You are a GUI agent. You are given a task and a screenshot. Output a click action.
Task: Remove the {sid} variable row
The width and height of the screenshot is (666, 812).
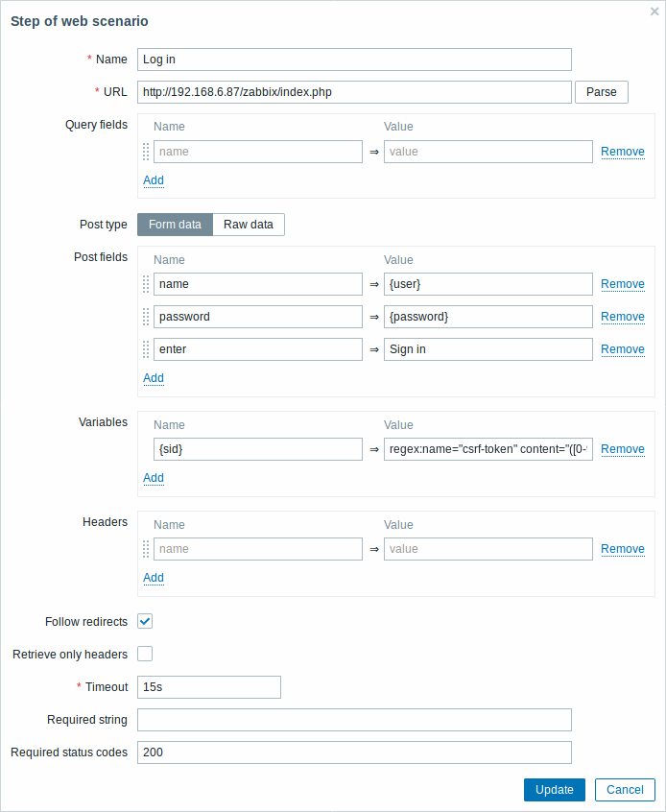623,449
